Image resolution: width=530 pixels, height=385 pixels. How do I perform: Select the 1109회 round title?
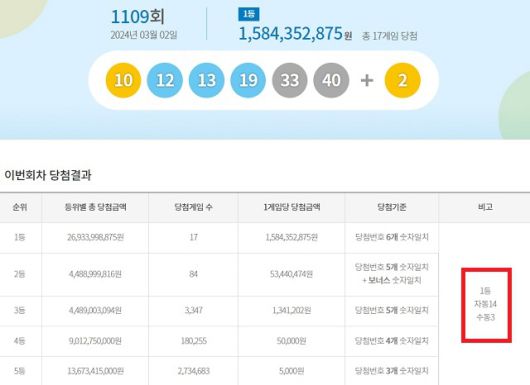tap(138, 16)
